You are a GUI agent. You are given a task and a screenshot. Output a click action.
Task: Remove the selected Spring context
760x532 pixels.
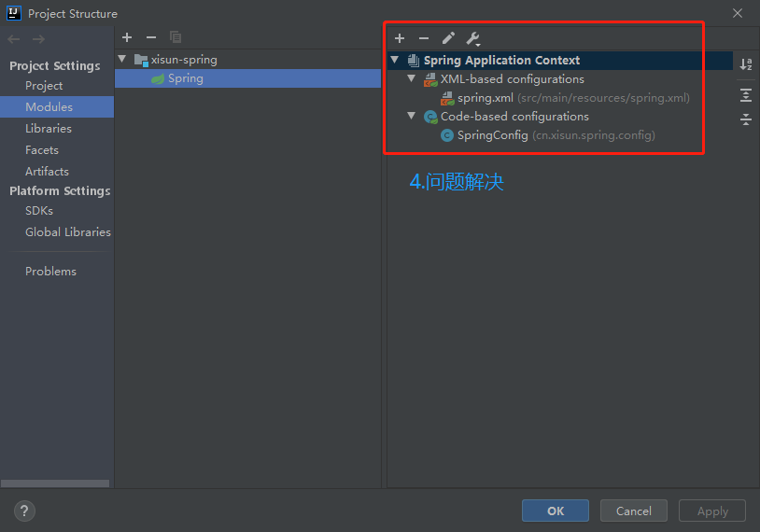(424, 38)
